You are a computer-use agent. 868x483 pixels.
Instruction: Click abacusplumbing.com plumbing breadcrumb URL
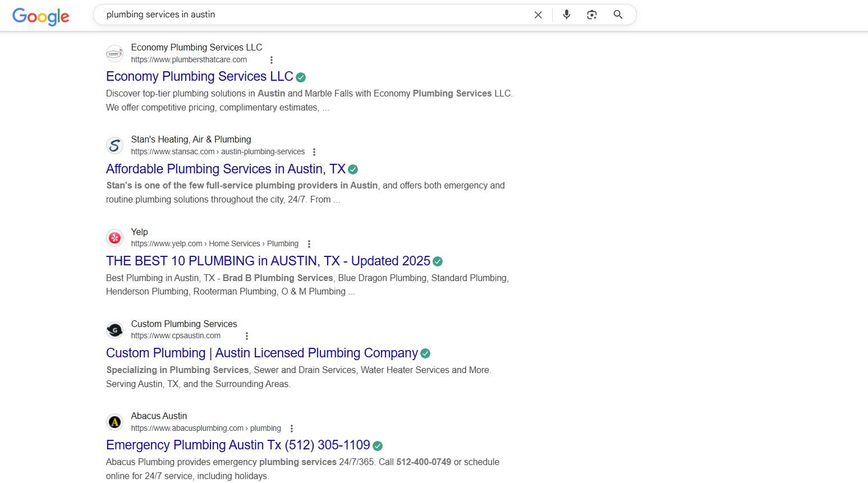coord(206,428)
